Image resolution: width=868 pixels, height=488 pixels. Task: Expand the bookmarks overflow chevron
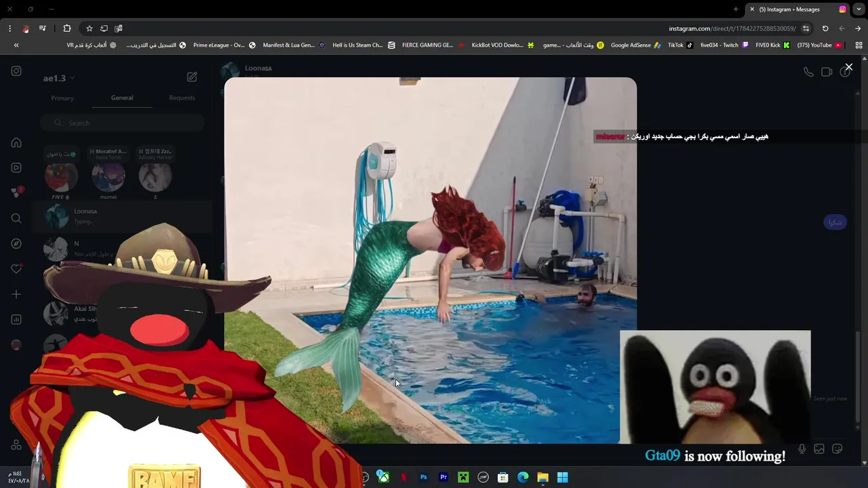tap(16, 45)
